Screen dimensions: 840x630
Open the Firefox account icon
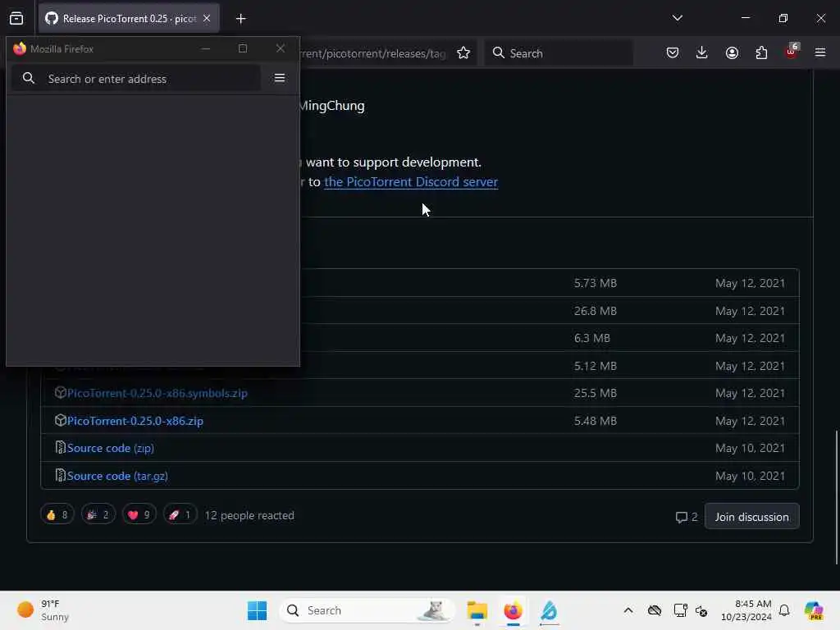(732, 52)
